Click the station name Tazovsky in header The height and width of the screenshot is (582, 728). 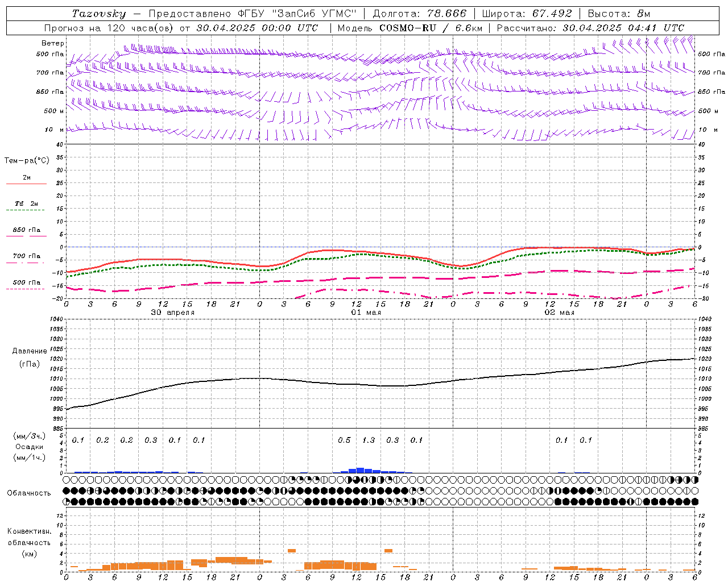(x=99, y=14)
